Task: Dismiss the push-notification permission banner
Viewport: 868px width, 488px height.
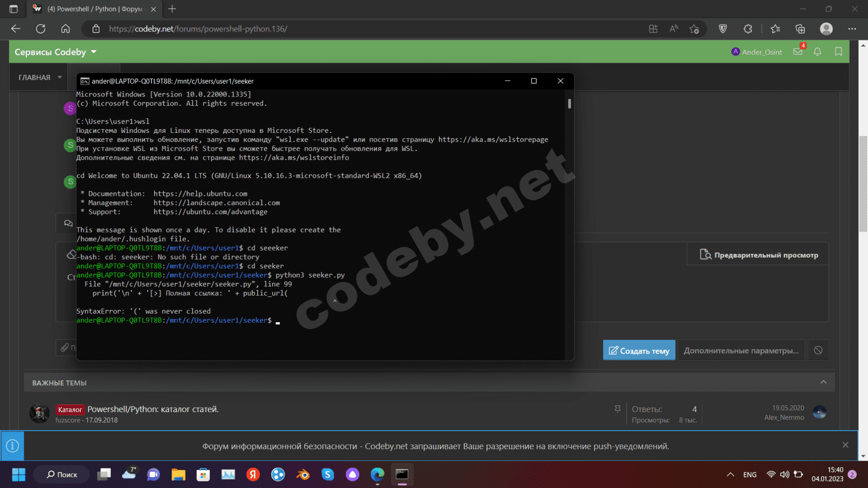Action: click(x=845, y=445)
